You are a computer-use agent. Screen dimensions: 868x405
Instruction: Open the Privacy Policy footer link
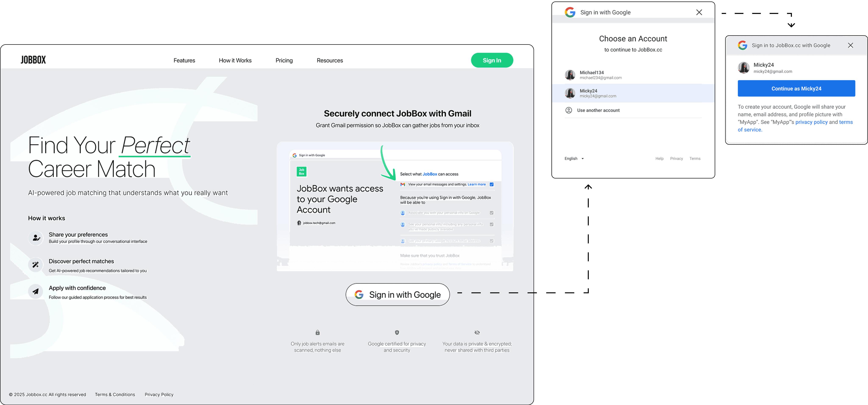(159, 395)
